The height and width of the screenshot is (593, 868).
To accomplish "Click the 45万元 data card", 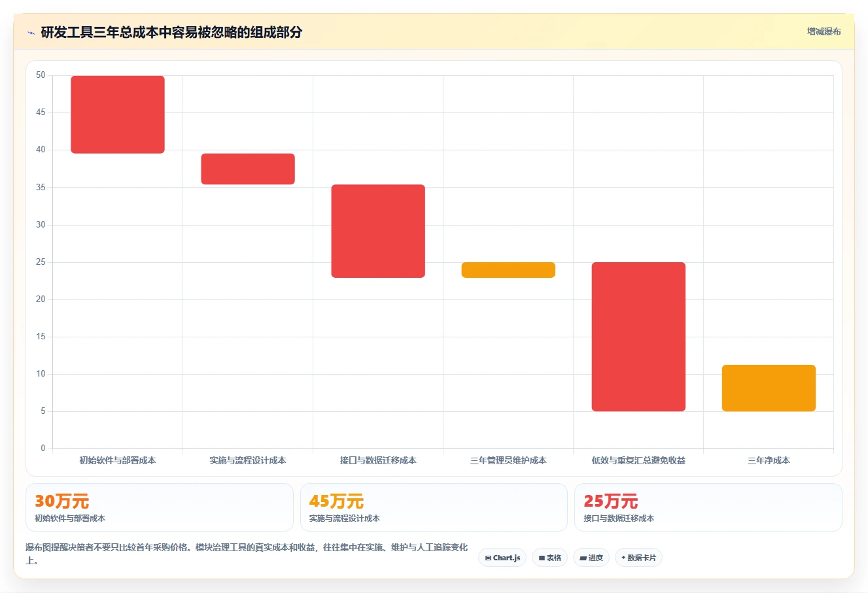I will tap(434, 507).
